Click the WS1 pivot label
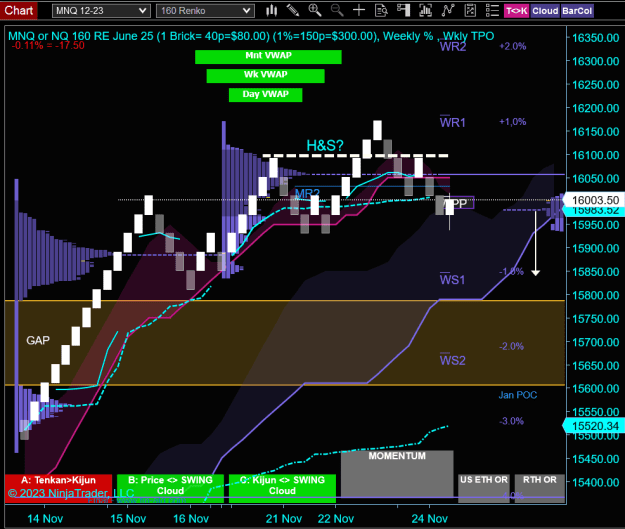 coord(452,280)
